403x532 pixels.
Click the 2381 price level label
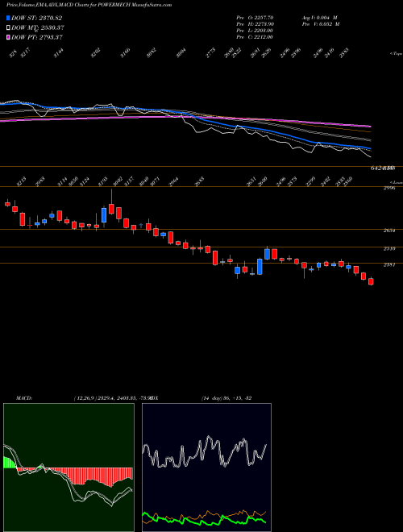389,265
